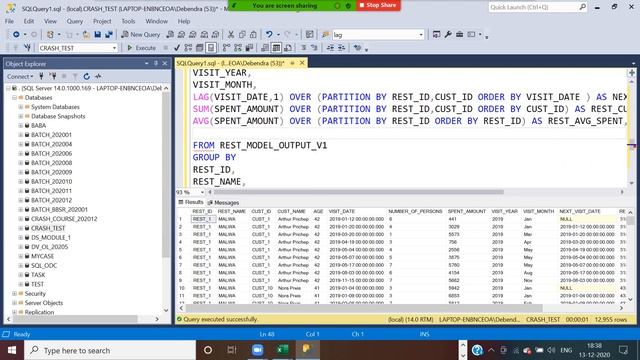The image size is (640, 360).
Task: Click the Increase Indent icon
Action: (341, 48)
